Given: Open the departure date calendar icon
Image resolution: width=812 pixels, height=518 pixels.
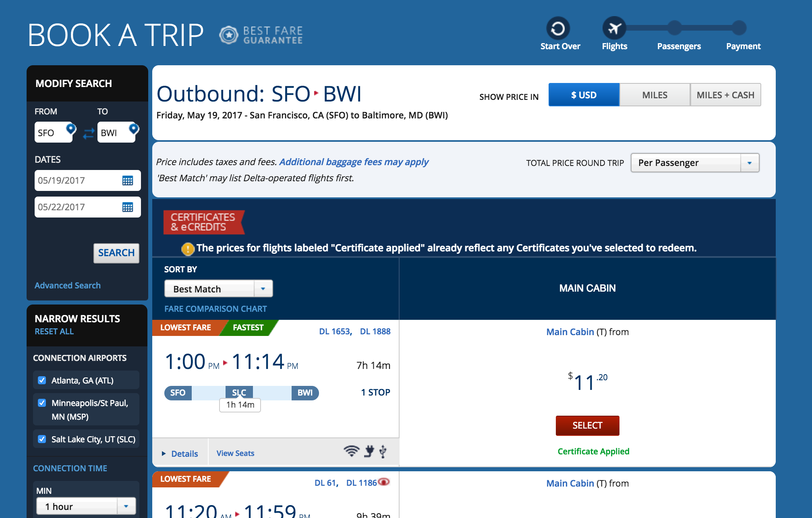Looking at the screenshot, I should [x=128, y=180].
